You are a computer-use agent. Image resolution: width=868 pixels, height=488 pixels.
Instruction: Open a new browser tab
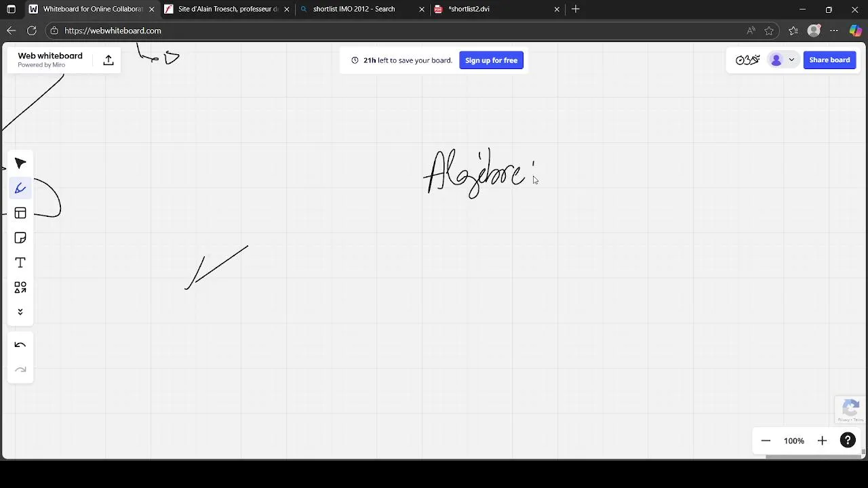pyautogui.click(x=576, y=9)
